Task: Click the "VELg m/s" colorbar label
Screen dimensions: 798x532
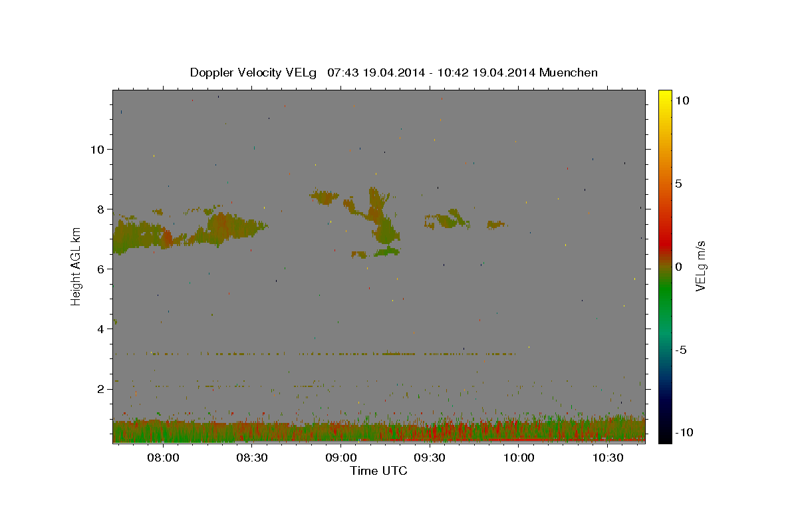Action: coord(701,266)
